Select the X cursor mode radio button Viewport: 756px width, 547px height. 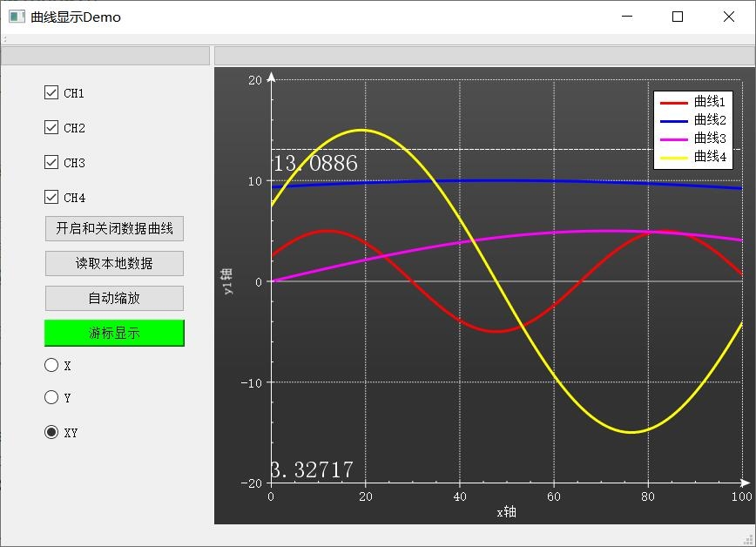coord(51,364)
